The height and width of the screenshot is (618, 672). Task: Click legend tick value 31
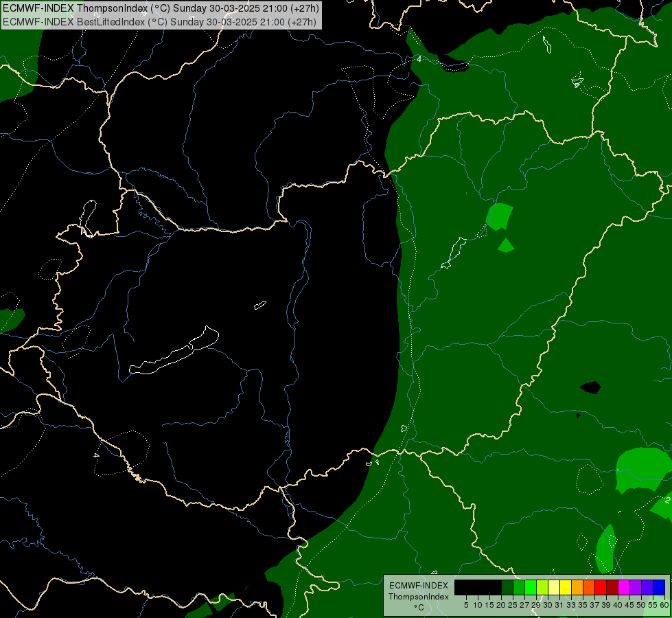tap(559, 605)
